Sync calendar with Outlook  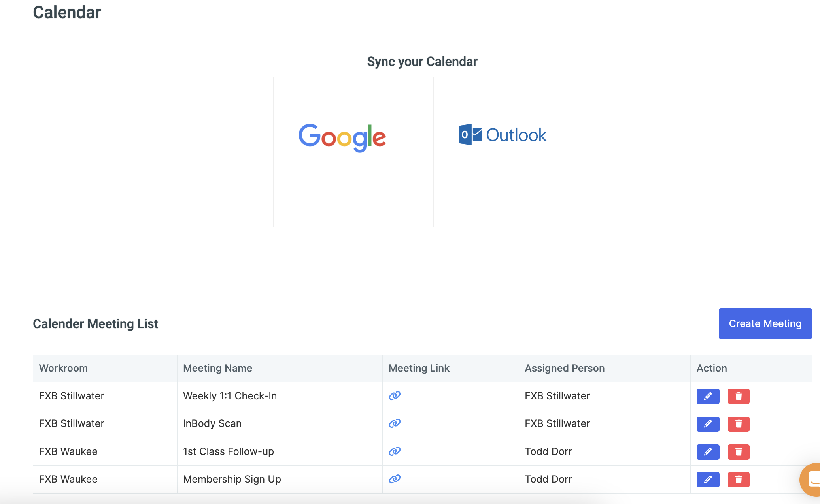(503, 152)
